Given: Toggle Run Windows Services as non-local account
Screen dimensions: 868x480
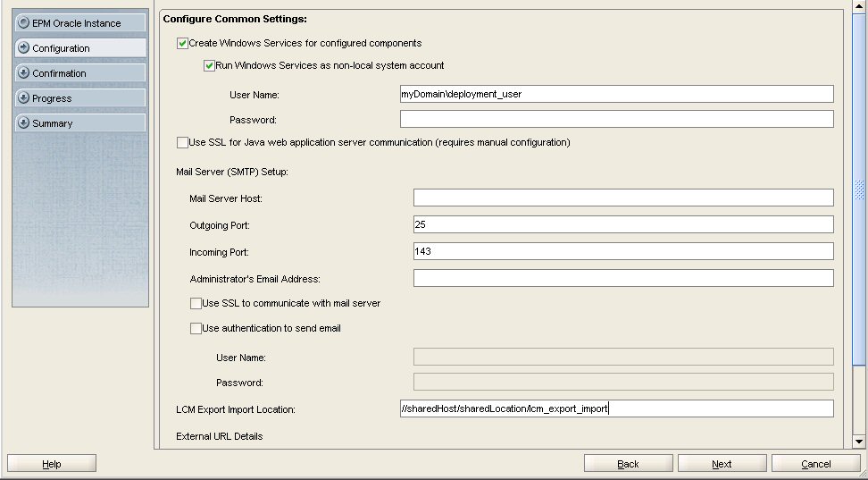Looking at the screenshot, I should pyautogui.click(x=209, y=65).
